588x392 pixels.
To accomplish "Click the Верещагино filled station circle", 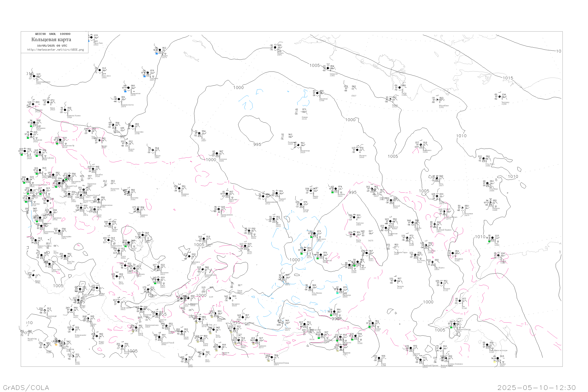I will (129, 88).
